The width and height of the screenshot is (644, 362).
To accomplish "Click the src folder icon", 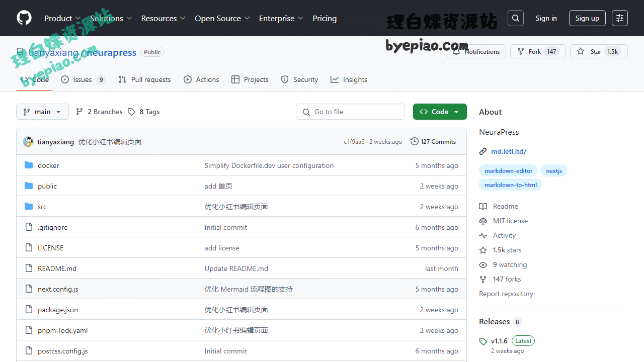I will 29,207.
